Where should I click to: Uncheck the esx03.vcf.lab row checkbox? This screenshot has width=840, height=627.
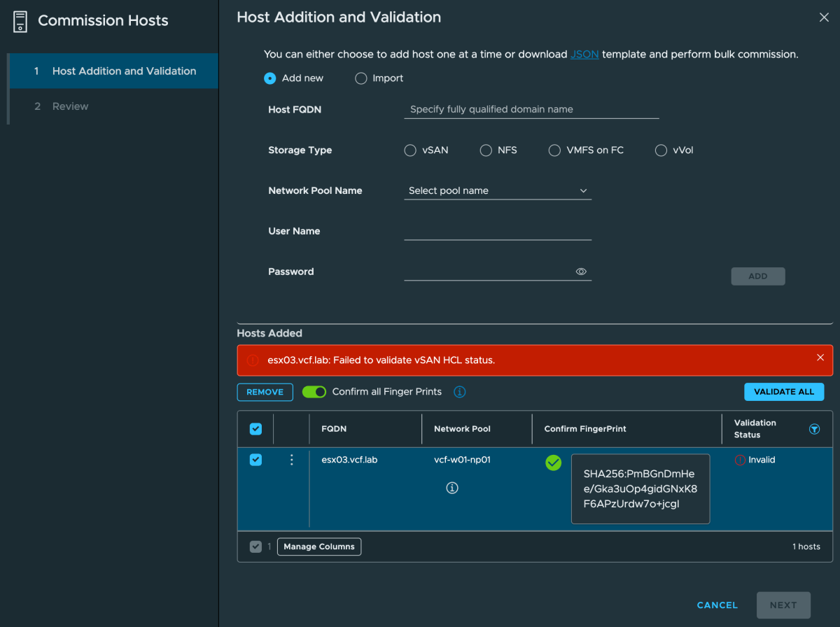pos(255,460)
